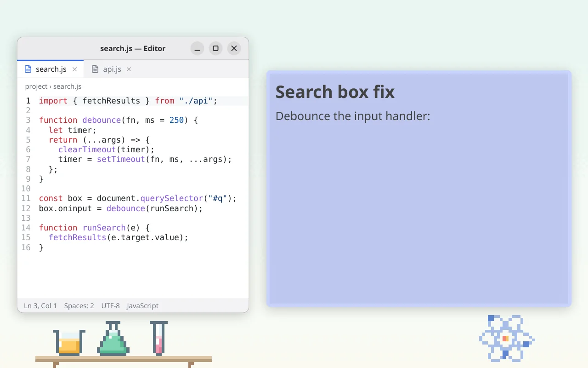Minimize the Editor window
The image size is (588, 368).
pos(197,48)
